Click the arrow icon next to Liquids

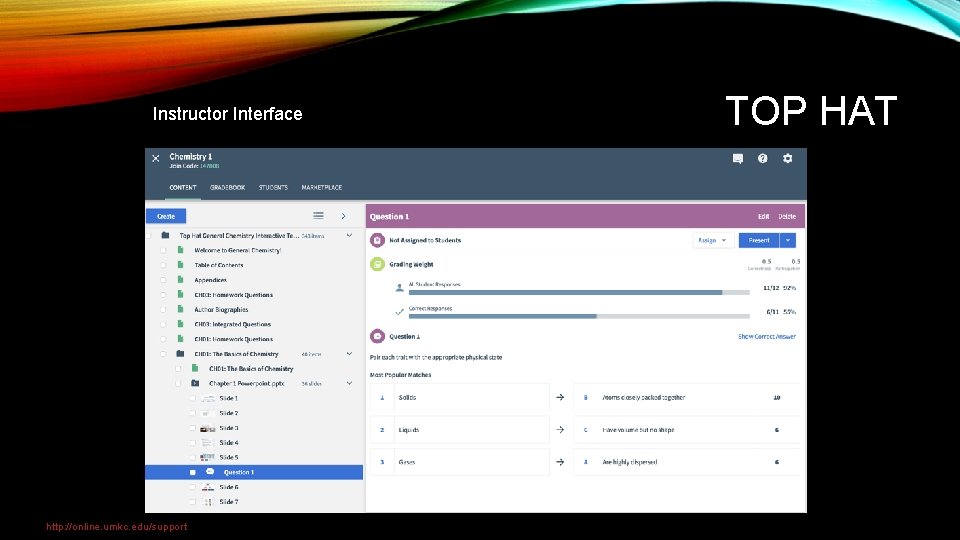point(560,430)
